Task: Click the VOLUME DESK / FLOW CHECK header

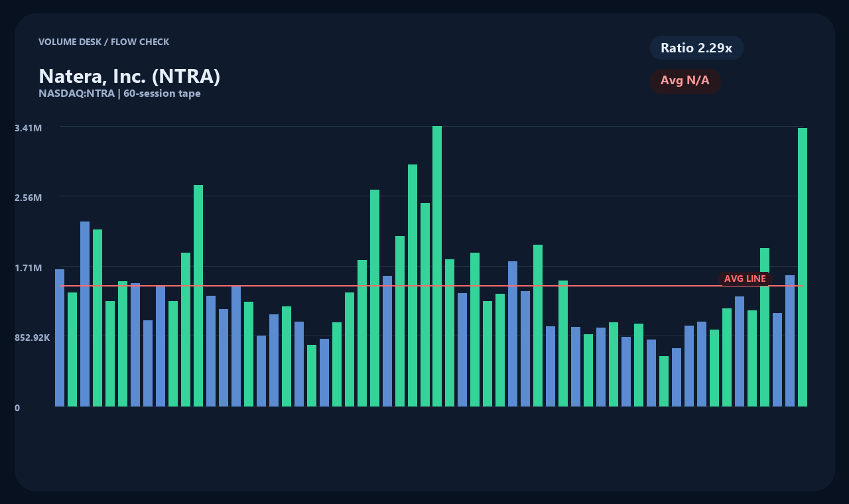Action: [103, 42]
